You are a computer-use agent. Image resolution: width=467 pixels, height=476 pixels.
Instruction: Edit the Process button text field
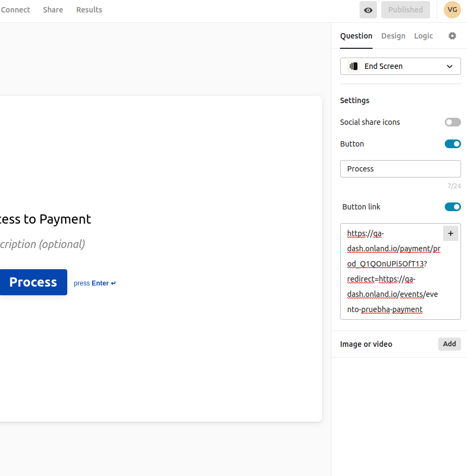tap(400, 169)
